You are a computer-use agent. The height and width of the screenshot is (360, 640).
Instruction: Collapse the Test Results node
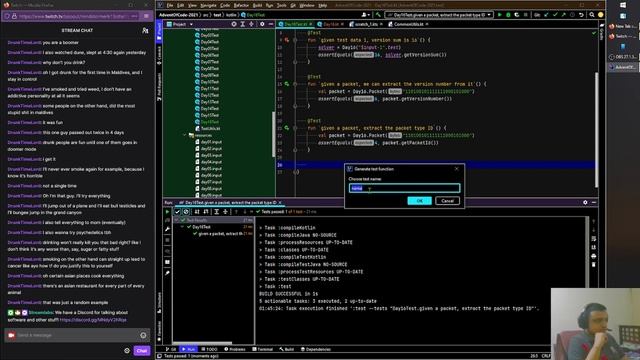177,220
